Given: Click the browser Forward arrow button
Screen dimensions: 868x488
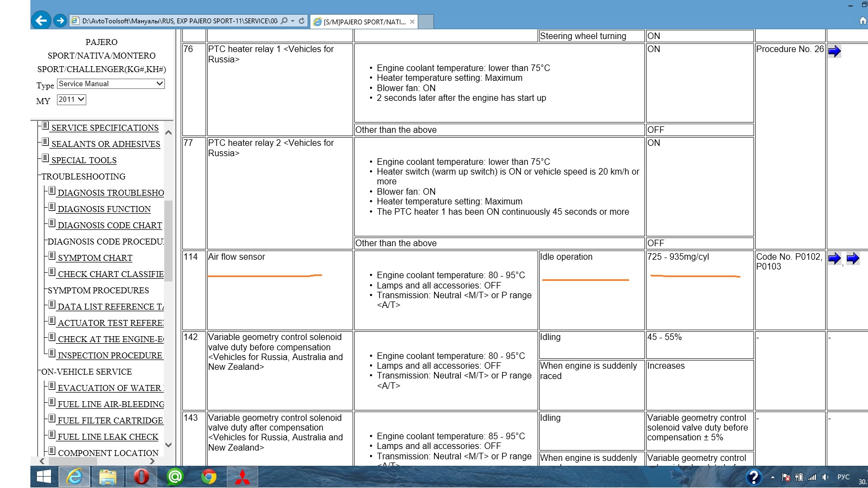Looking at the screenshot, I should 60,21.
